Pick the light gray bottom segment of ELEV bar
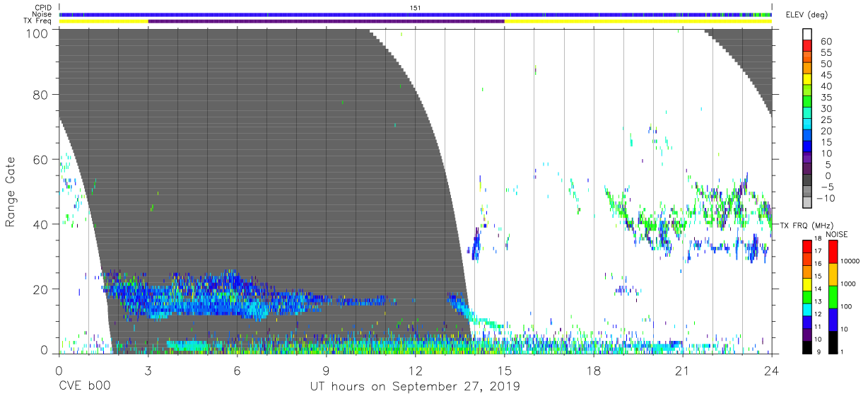868x401 pixels. pos(807,202)
